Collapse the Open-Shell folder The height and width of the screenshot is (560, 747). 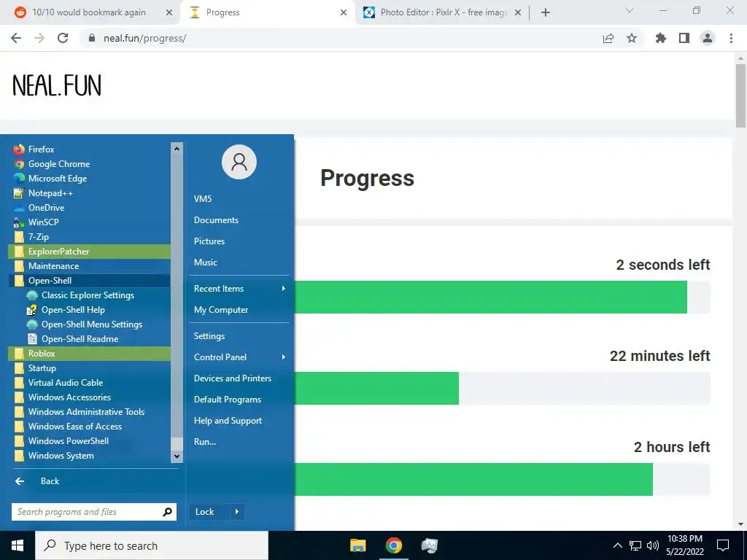point(89,281)
